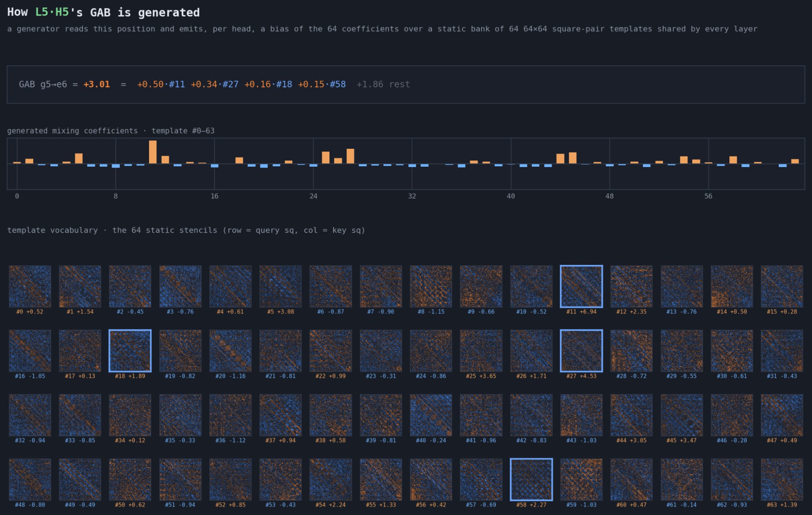This screenshot has width=812, height=515.
Task: Select stencil thumbnail #15
Action: click(x=782, y=287)
